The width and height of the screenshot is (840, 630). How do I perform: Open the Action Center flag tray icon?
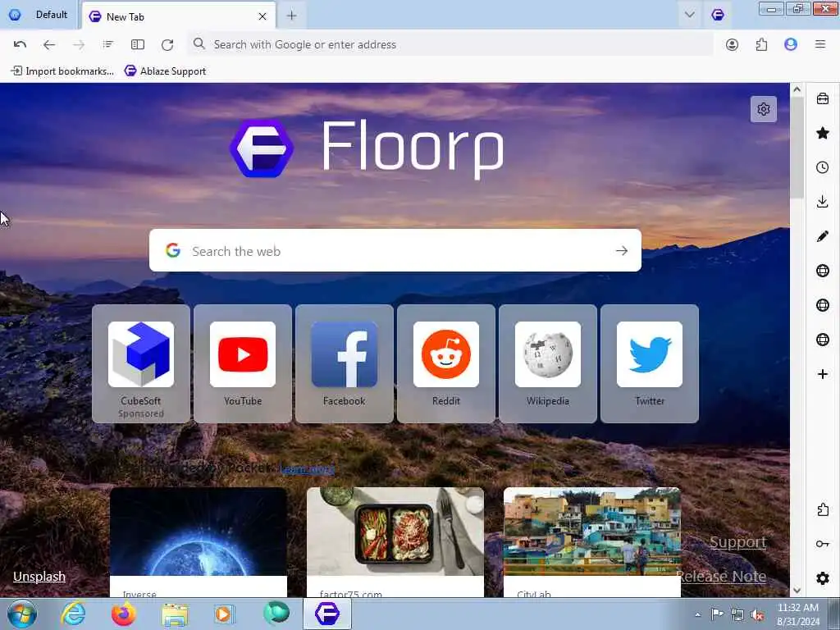point(717,614)
